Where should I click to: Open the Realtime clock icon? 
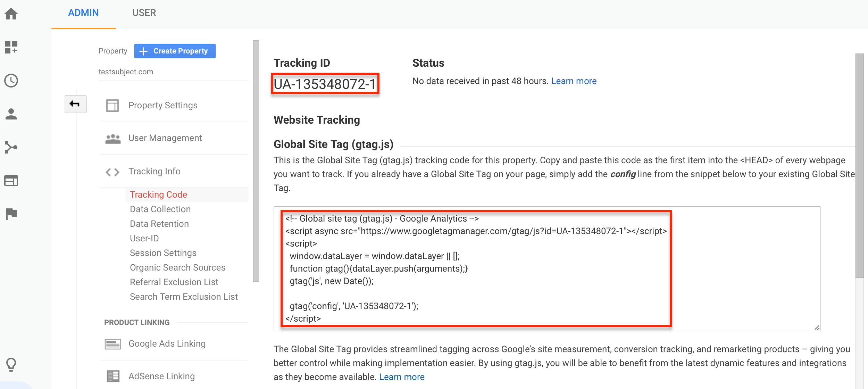click(11, 81)
